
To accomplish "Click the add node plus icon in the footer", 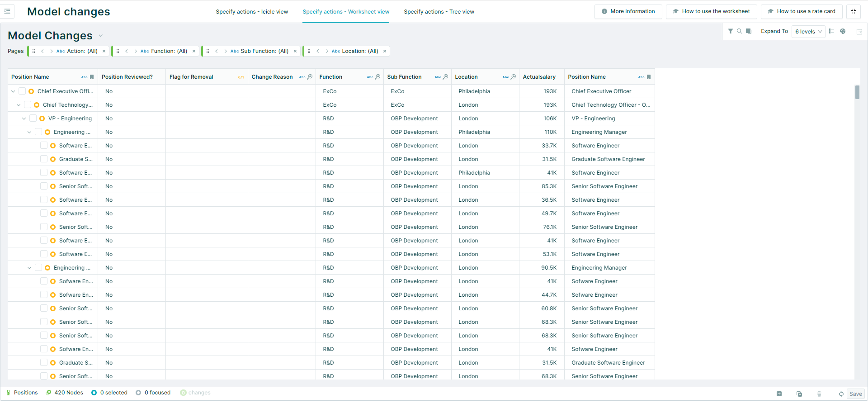I will (x=779, y=394).
